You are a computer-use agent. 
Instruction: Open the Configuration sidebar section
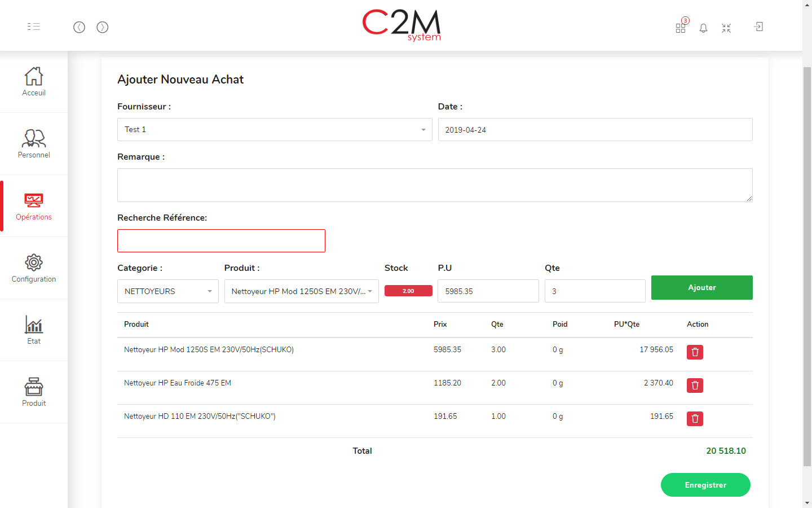pos(34,268)
